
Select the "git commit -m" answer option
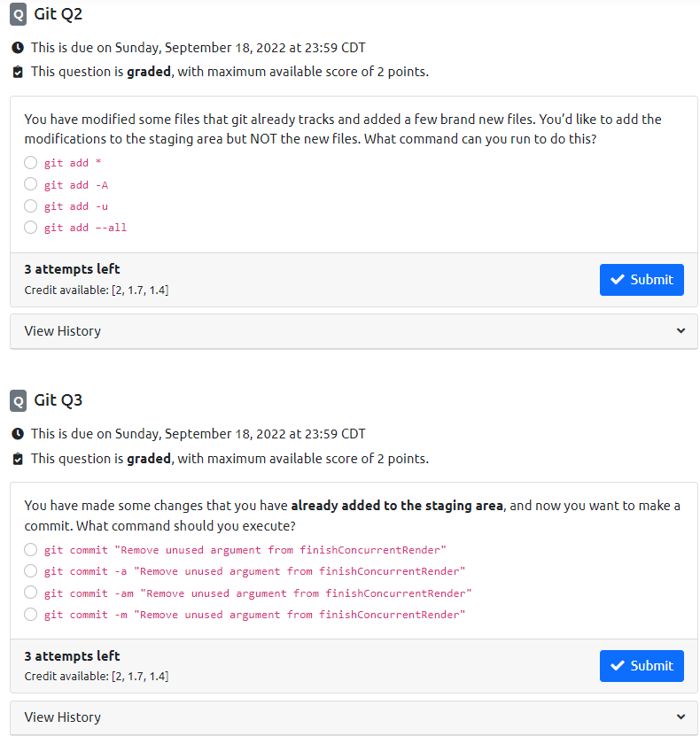click(x=30, y=614)
